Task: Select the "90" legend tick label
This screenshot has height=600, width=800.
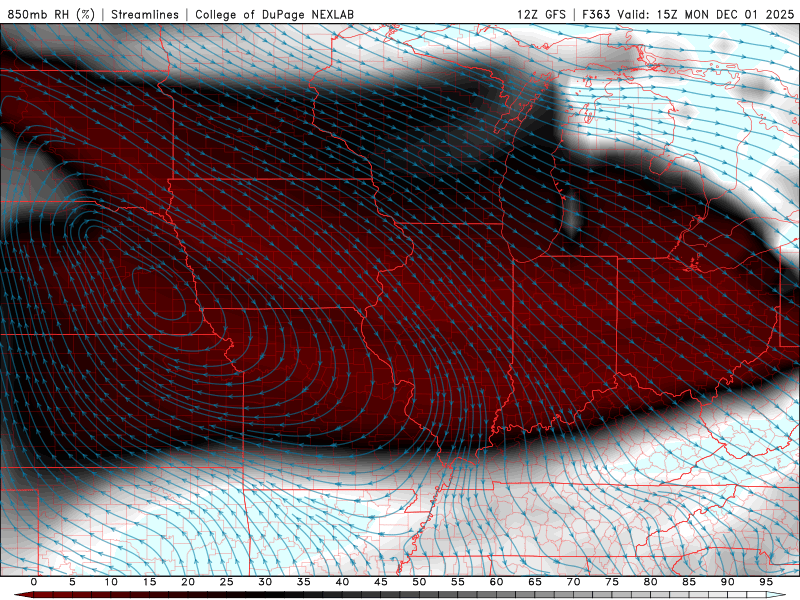Action: pos(727,582)
